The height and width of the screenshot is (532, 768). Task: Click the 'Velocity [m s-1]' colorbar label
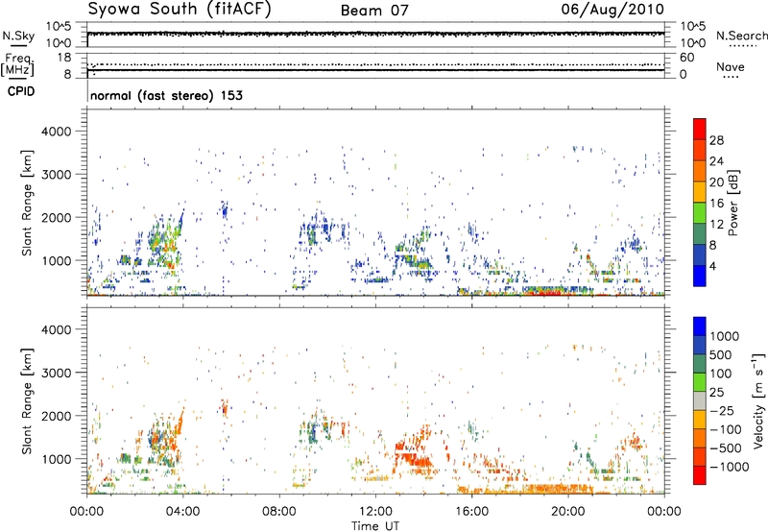click(758, 400)
